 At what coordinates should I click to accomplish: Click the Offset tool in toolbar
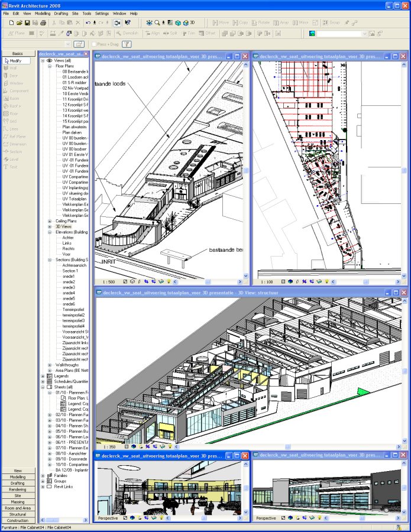click(207, 33)
